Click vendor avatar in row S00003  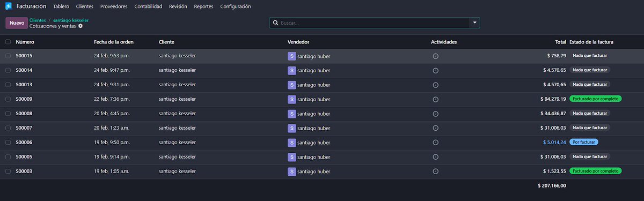point(292,172)
